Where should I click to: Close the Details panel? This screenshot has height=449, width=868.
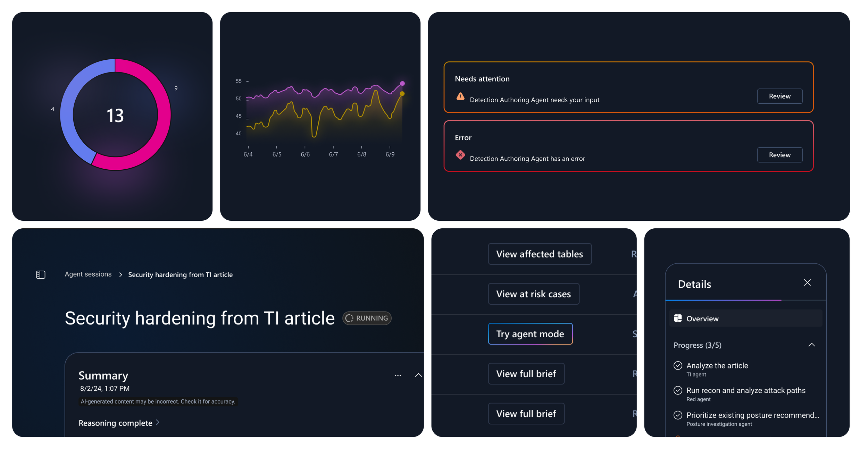tap(807, 283)
